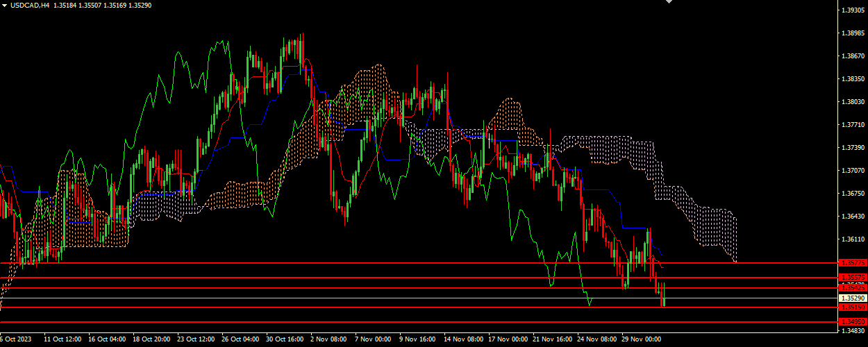The width and height of the screenshot is (868, 347).
Task: Click the 11 Oct 12:00 time label
Action: tap(62, 341)
